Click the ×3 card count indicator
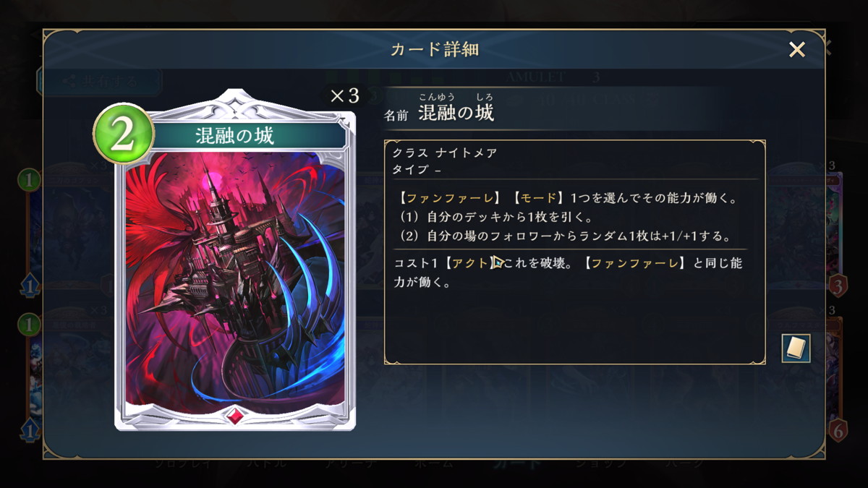The height and width of the screenshot is (488, 868). click(x=344, y=96)
